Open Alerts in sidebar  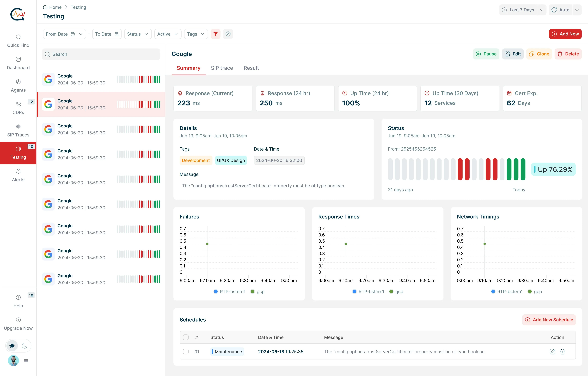[18, 175]
